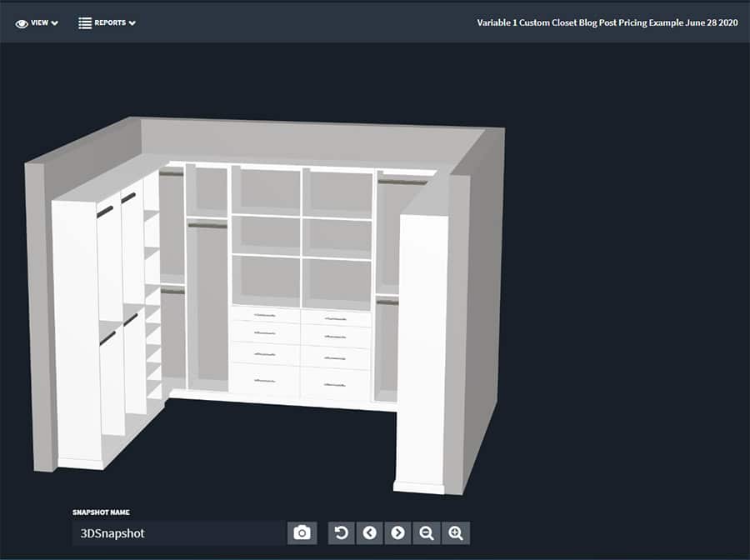
Task: Reset the 3D view rotation
Action: [x=341, y=532]
